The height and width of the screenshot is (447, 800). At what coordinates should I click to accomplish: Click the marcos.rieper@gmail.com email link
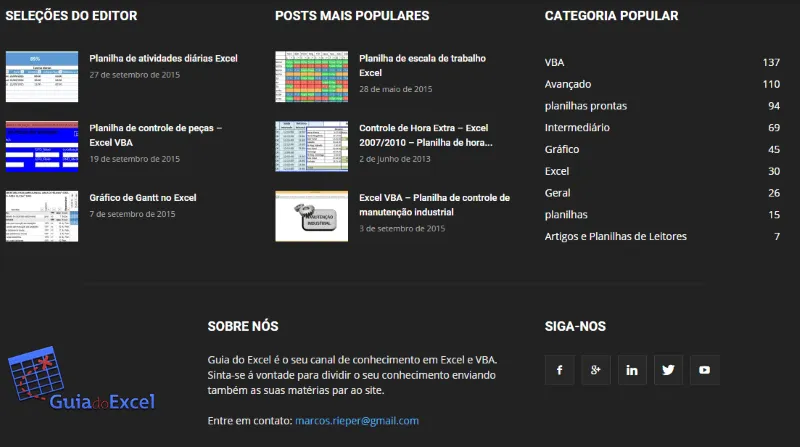[357, 421]
